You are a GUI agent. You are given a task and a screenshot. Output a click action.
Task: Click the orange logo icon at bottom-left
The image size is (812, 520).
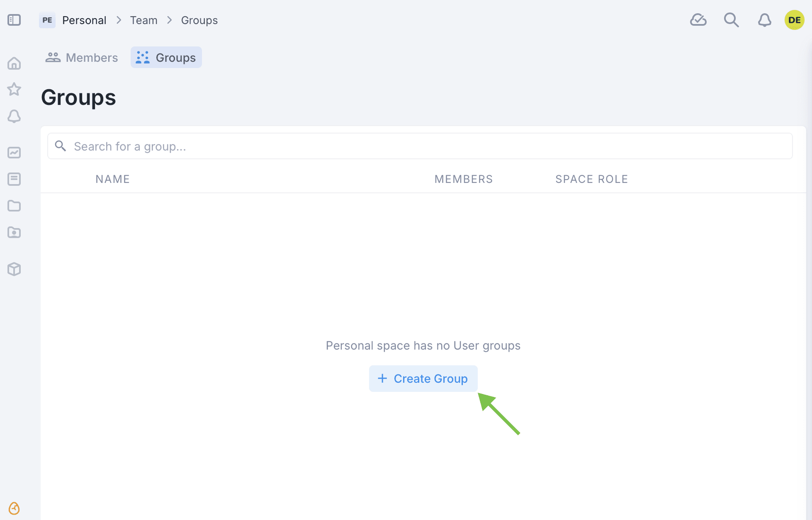tap(14, 508)
